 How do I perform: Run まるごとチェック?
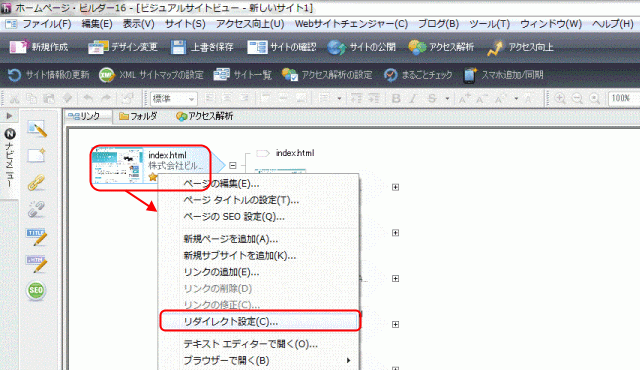coord(418,75)
